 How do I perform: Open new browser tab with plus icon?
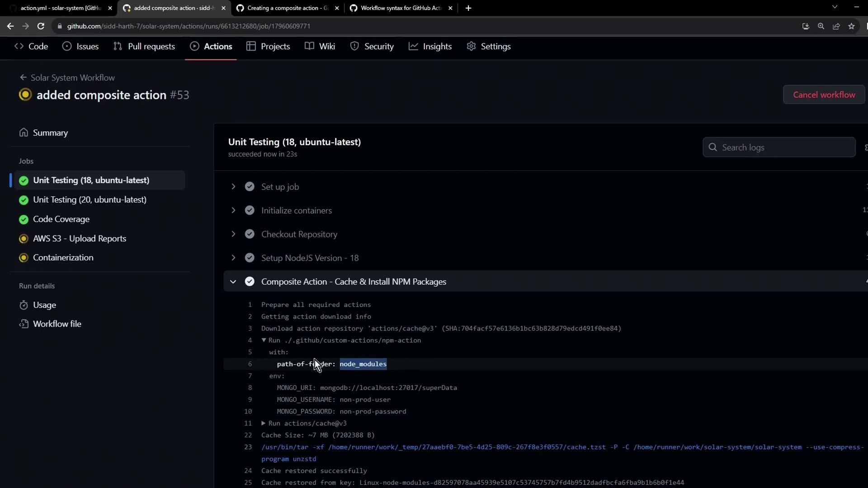pos(468,8)
